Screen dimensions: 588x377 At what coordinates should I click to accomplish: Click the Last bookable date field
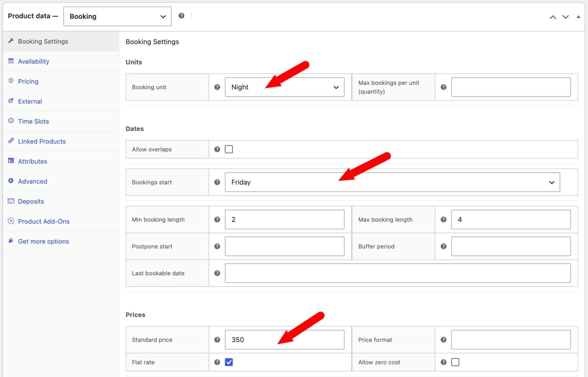398,273
